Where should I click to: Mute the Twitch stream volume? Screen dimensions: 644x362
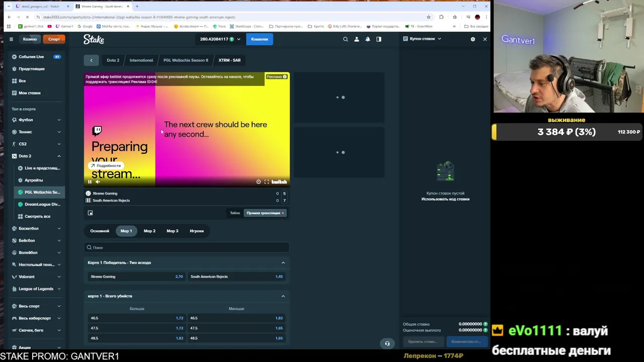98,182
